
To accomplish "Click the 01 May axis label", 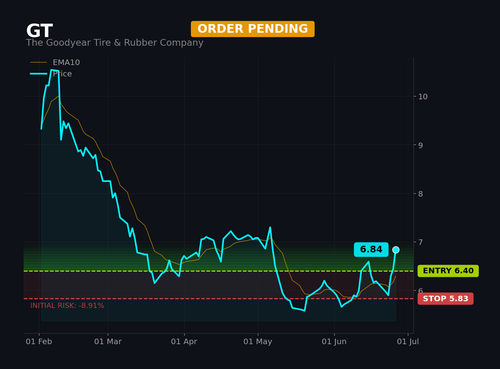I will tap(258, 342).
